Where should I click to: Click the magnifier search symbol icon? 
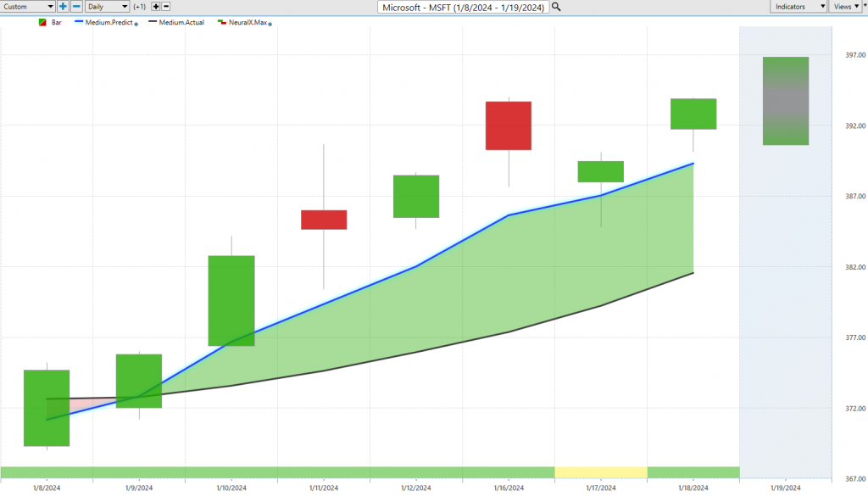coord(556,6)
